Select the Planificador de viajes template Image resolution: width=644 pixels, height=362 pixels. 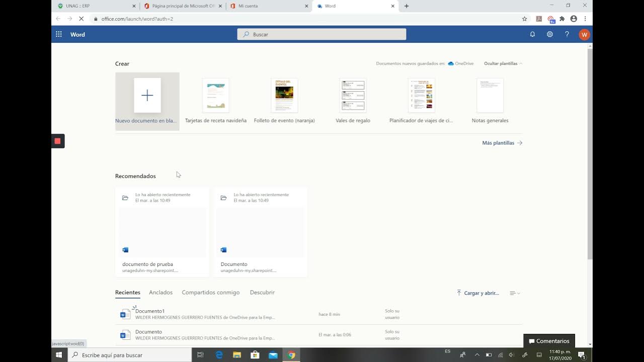(421, 101)
